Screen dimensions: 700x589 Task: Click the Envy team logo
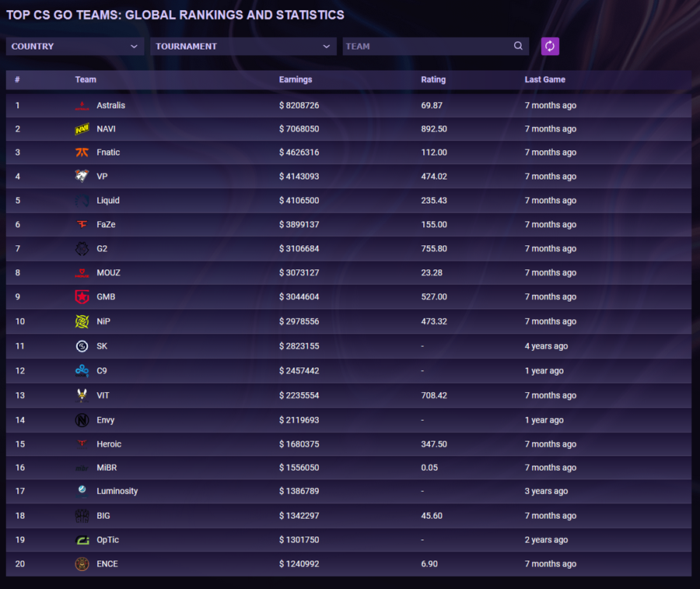tap(82, 420)
